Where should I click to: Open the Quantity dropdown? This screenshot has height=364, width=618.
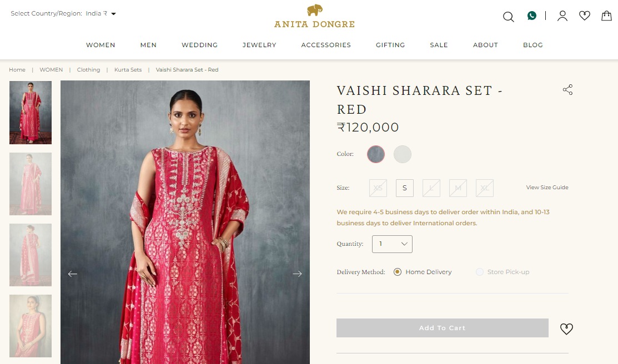[x=392, y=244]
